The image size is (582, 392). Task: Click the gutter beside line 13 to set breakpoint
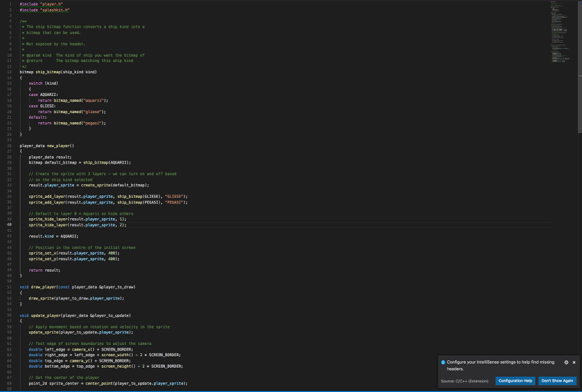[14, 72]
